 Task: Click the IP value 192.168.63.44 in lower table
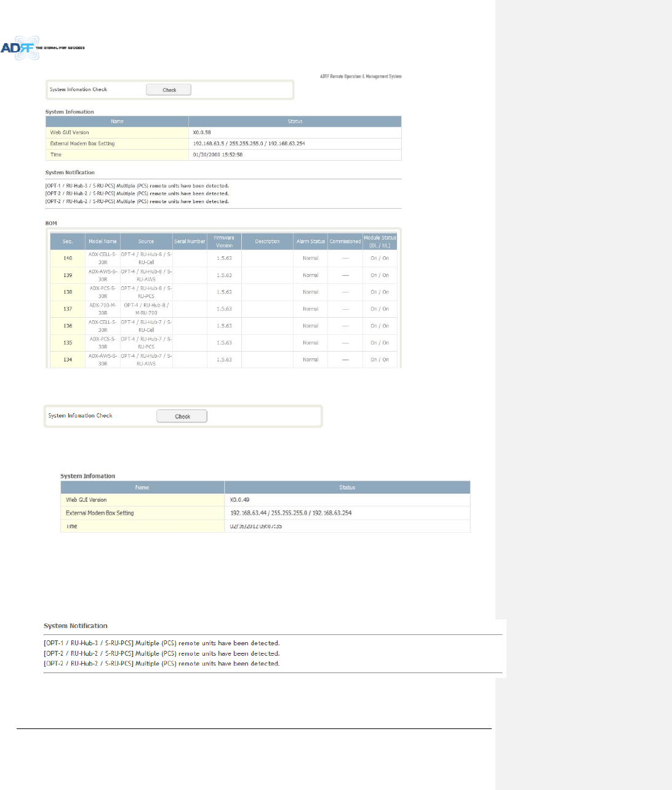click(249, 513)
